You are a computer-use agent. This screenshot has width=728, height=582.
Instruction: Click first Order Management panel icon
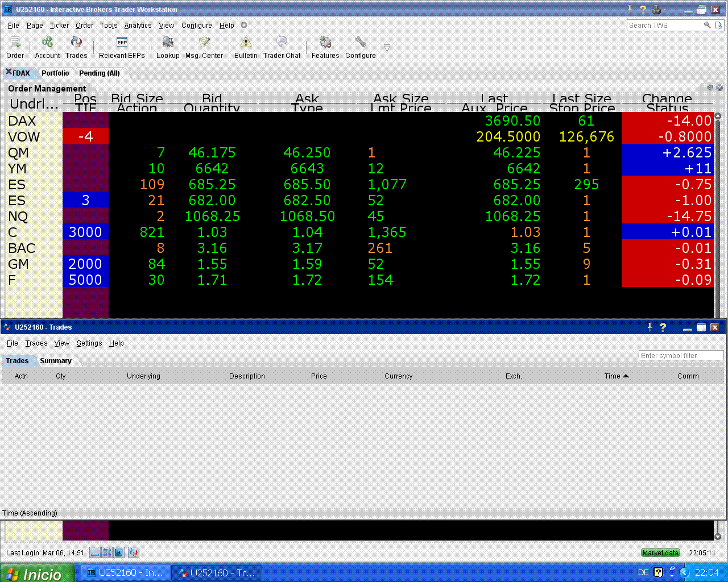tap(710, 88)
